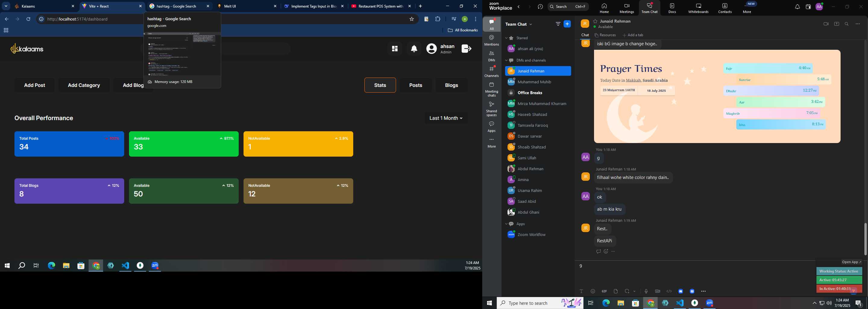Viewport: 868px width, 309px height.
Task: Add a reaction to the RestAPi message
Action: click(x=606, y=251)
